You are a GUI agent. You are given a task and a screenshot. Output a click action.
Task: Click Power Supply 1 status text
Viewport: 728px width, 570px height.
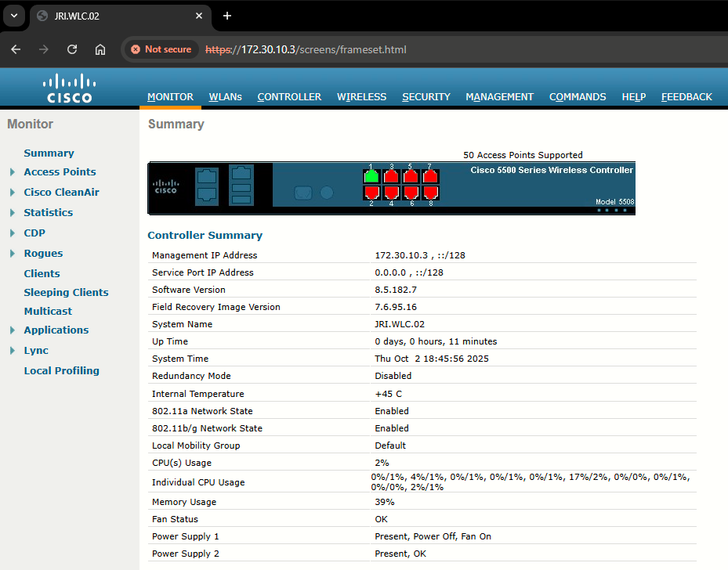(433, 536)
